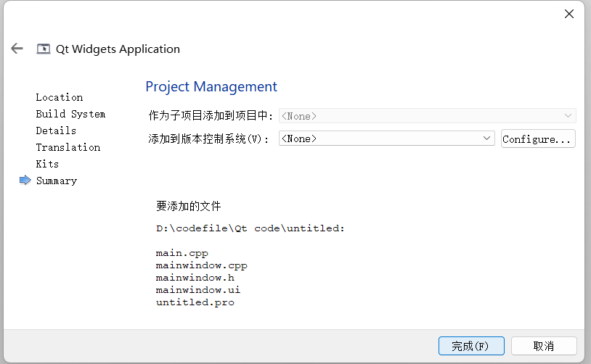The width and height of the screenshot is (591, 364).
Task: Click the mainwindow.ui file entry
Action: 198,290
